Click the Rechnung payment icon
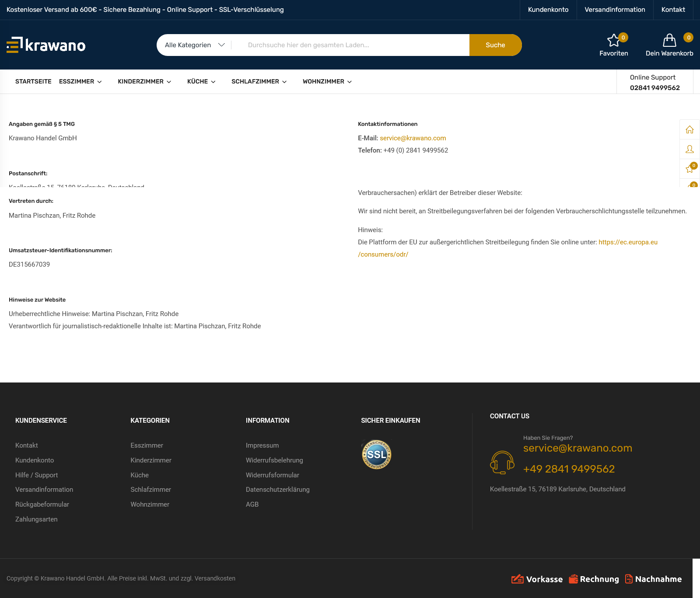The height and width of the screenshot is (598, 700). [594, 579]
